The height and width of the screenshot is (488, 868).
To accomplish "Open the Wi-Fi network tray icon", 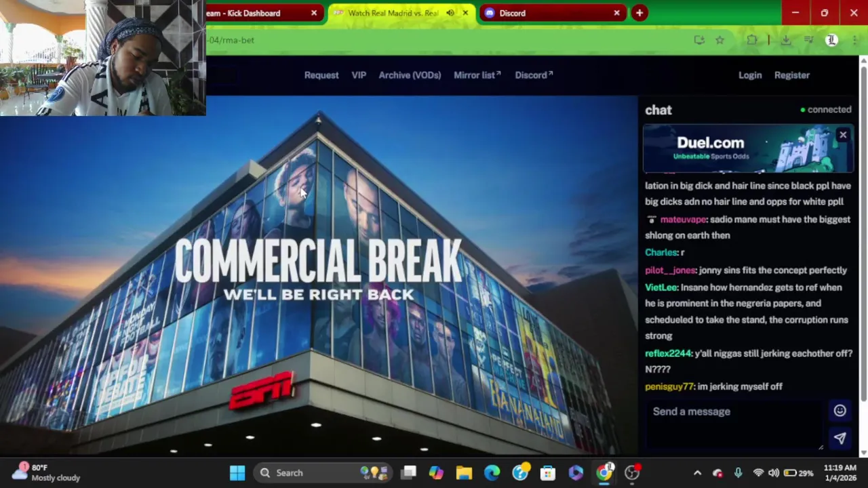I will click(758, 472).
